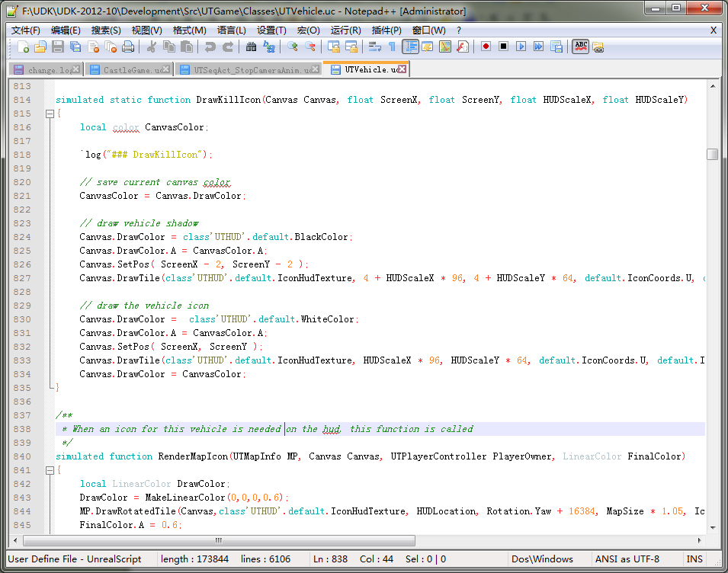Screen dimensions: 728x573
Task: Switch to the CastleGame.uc tab
Action: (x=129, y=69)
